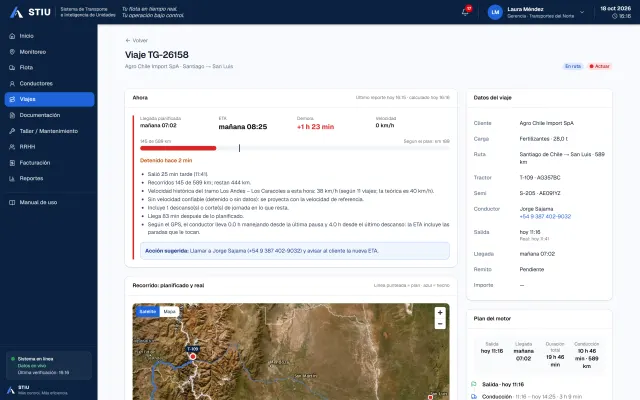
Task: Click the satellite map area
Action: click(291, 351)
